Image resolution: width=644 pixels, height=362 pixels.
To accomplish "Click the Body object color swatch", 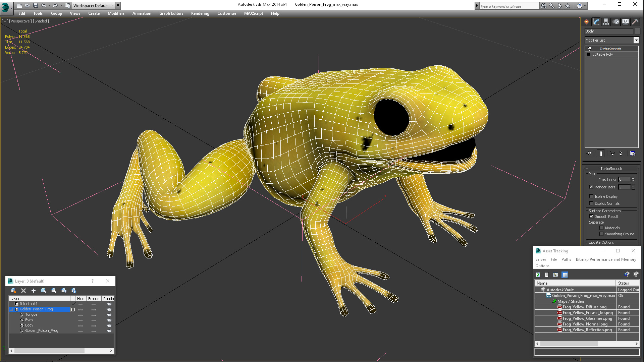I will click(x=638, y=31).
